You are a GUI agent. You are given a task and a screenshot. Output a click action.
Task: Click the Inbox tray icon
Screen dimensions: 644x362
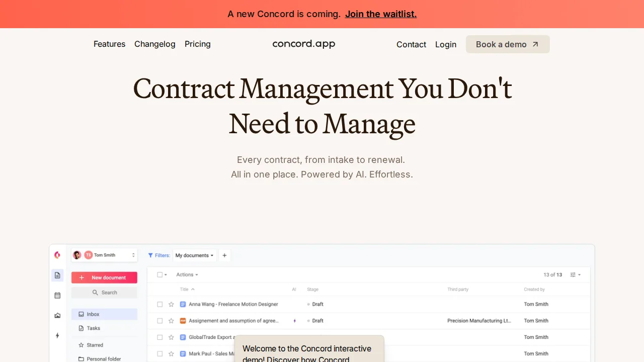point(81,314)
